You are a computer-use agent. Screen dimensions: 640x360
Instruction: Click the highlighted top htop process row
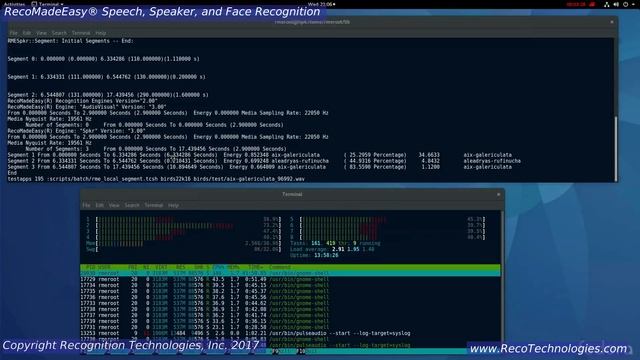pos(290,273)
